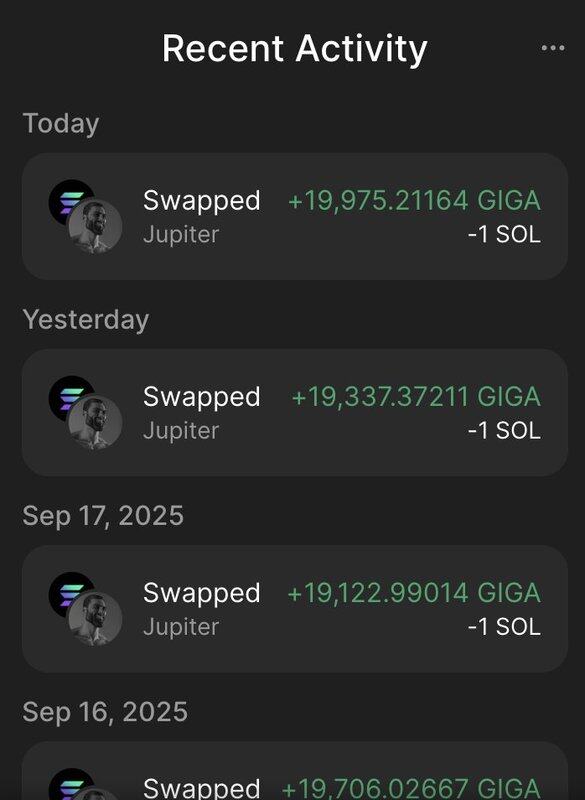Tap the Jupiter label in today's swap
The image size is (585, 800).
pos(181,235)
